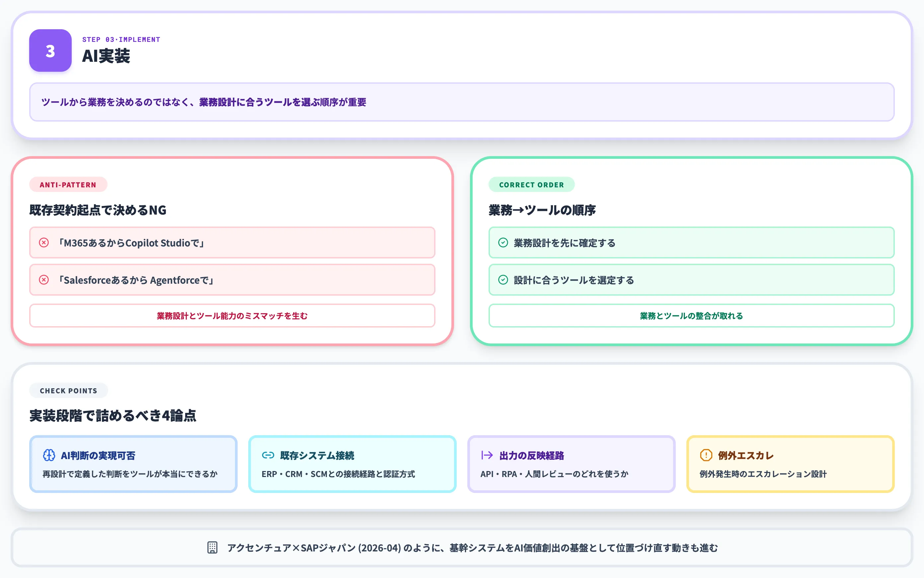924x578 pixels.
Task: Click the 既存契約起点で決めるNG heading
Action: click(98, 210)
